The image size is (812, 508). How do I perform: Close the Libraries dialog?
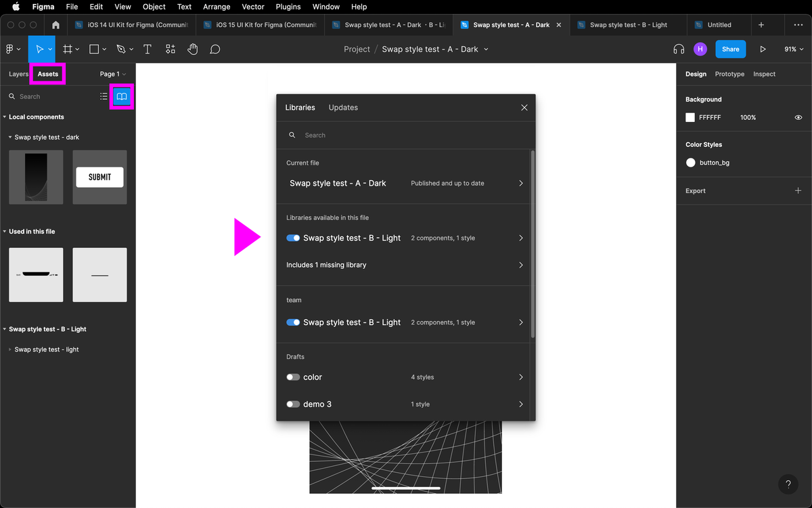pyautogui.click(x=524, y=108)
